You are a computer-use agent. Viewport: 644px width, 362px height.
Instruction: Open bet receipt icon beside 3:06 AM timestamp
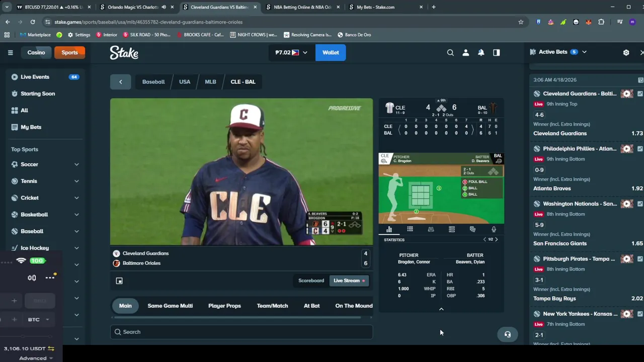pyautogui.click(x=640, y=80)
